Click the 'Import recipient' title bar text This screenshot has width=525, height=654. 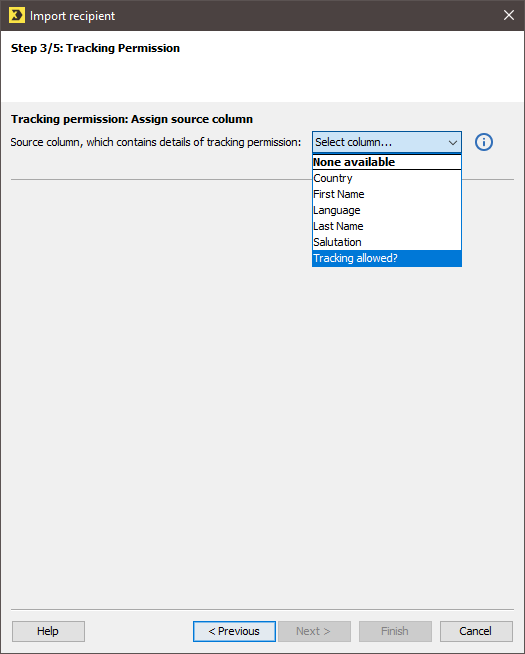pyautogui.click(x=72, y=16)
